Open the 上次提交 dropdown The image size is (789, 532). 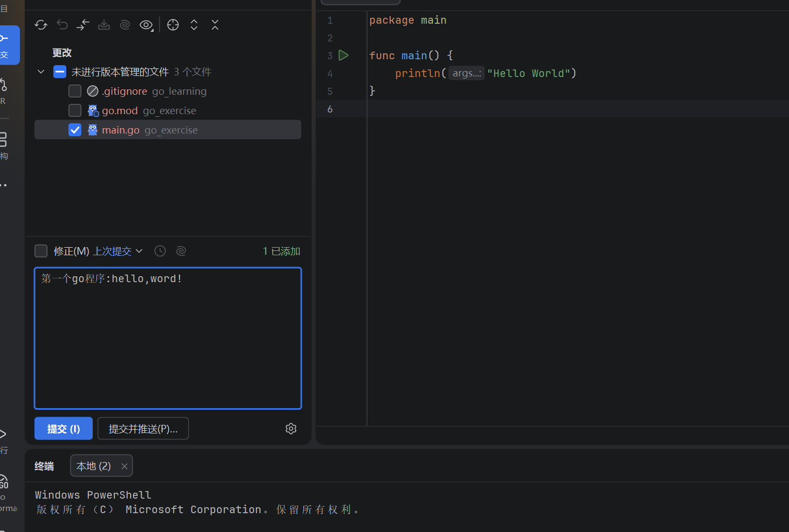[x=117, y=251]
